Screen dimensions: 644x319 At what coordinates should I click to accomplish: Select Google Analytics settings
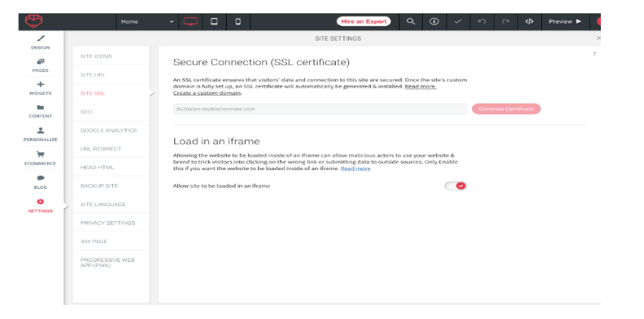111,130
